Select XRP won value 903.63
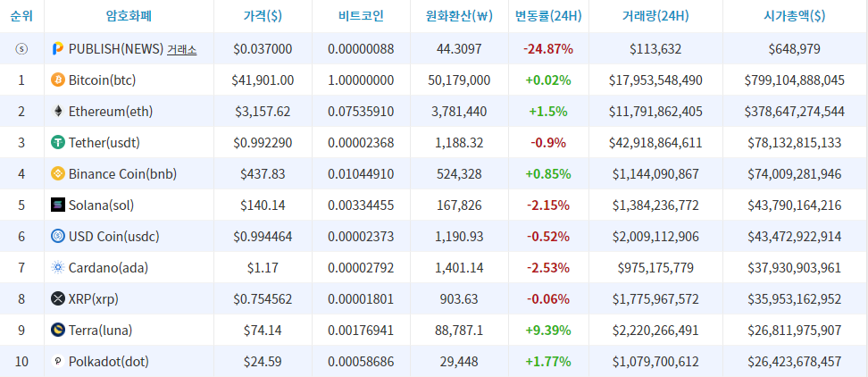Image resolution: width=868 pixels, height=377 pixels. [459, 299]
